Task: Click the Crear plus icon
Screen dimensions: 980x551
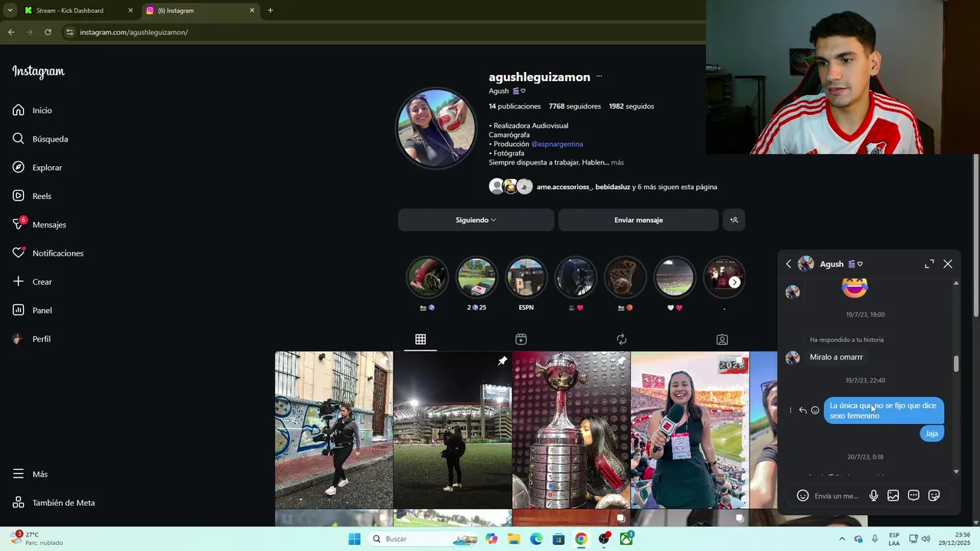Action: point(18,282)
